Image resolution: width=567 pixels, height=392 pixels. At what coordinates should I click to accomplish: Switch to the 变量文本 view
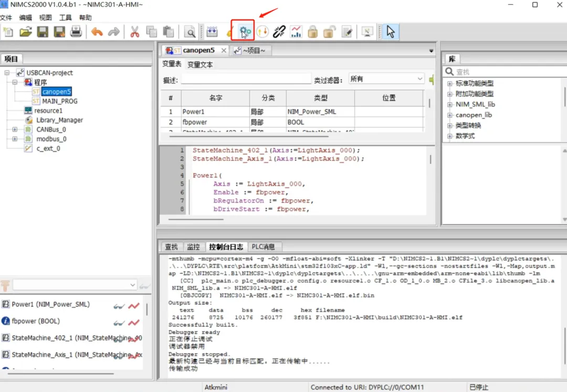tap(200, 65)
